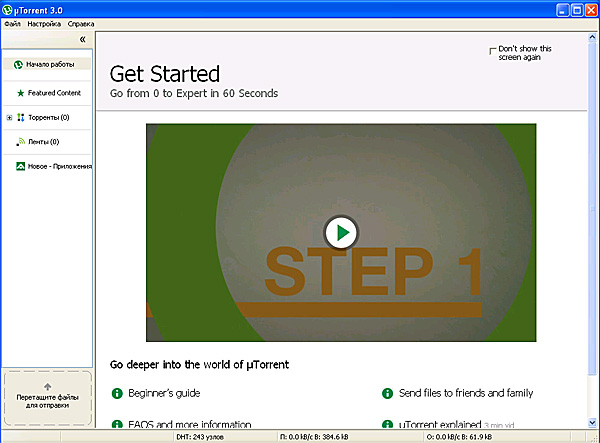Screen dimensions: 600x443
Task: Collapse the sidebar with double chevron
Action: pyautogui.click(x=82, y=38)
